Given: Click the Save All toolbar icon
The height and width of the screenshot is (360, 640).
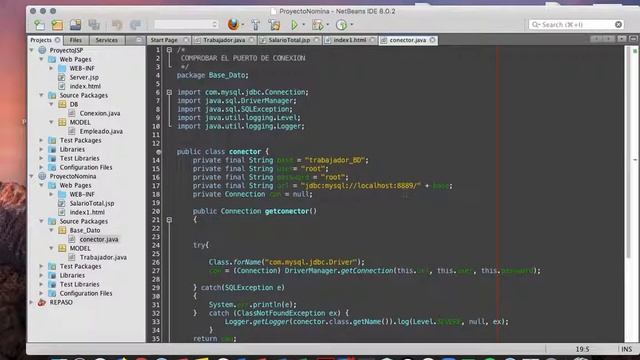Looking at the screenshot, I should [x=94, y=25].
